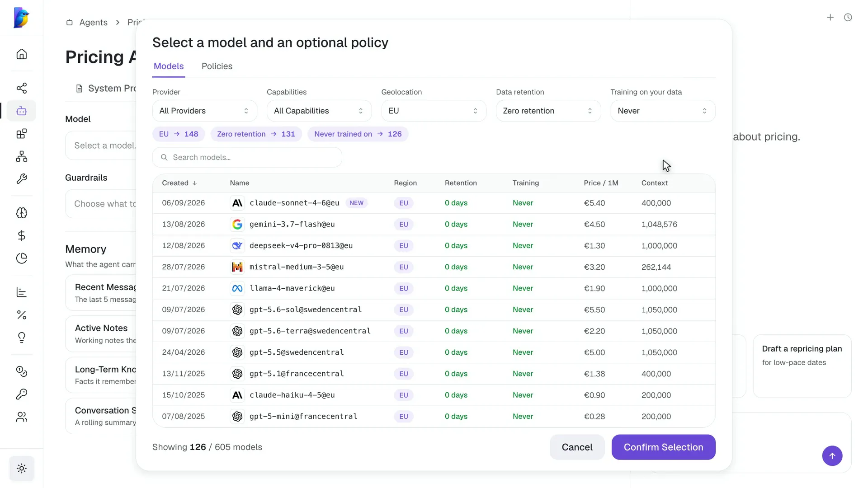Click the plus icon at top right
This screenshot has width=868, height=488.
click(x=830, y=17)
